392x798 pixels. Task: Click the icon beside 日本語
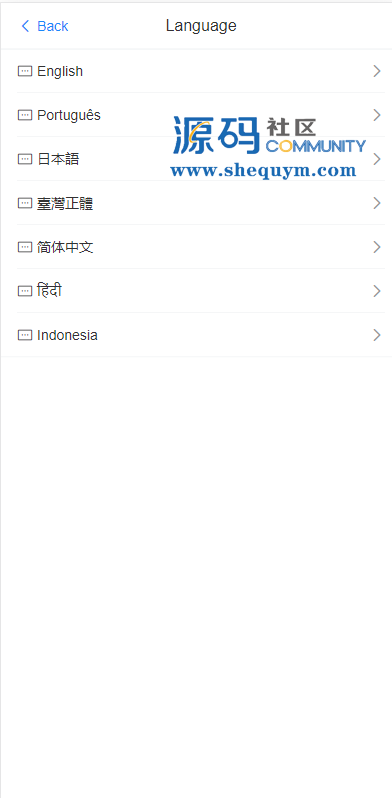[25, 159]
